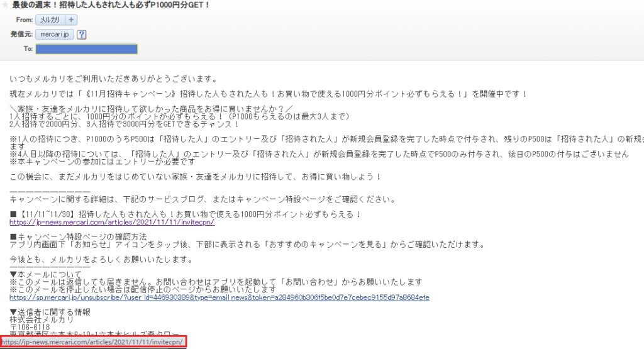Add sender with the plus button
This screenshot has height=349, width=644.
(x=71, y=19)
